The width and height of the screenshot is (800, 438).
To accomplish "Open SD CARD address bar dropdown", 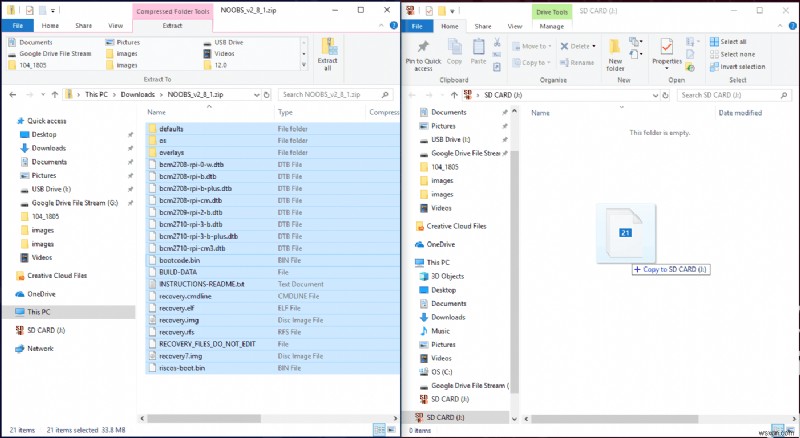I will (x=656, y=95).
